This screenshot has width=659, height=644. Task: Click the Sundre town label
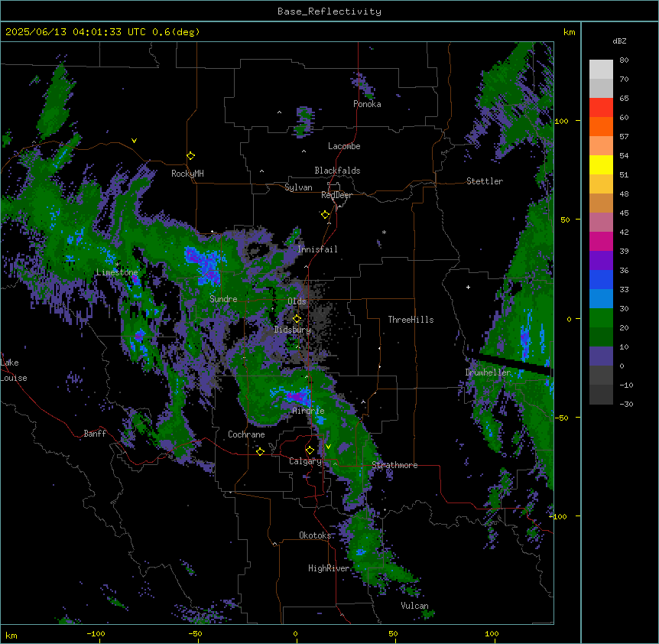pyautogui.click(x=223, y=299)
